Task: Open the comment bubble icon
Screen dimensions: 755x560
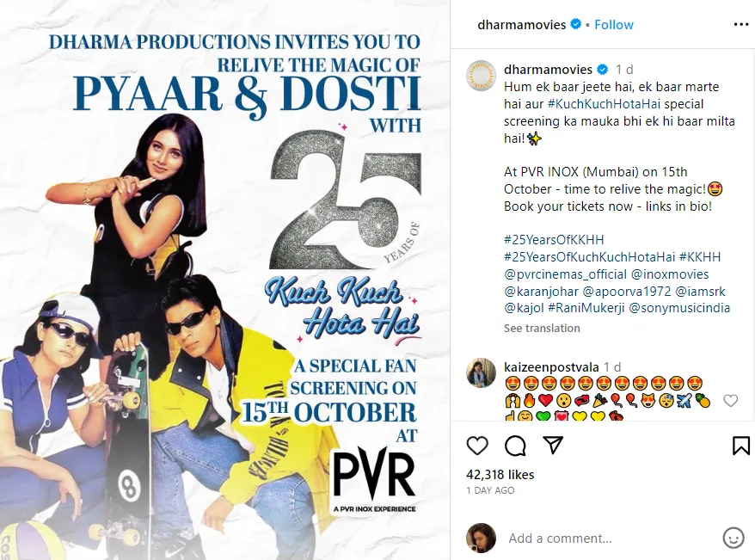Action: click(x=515, y=446)
